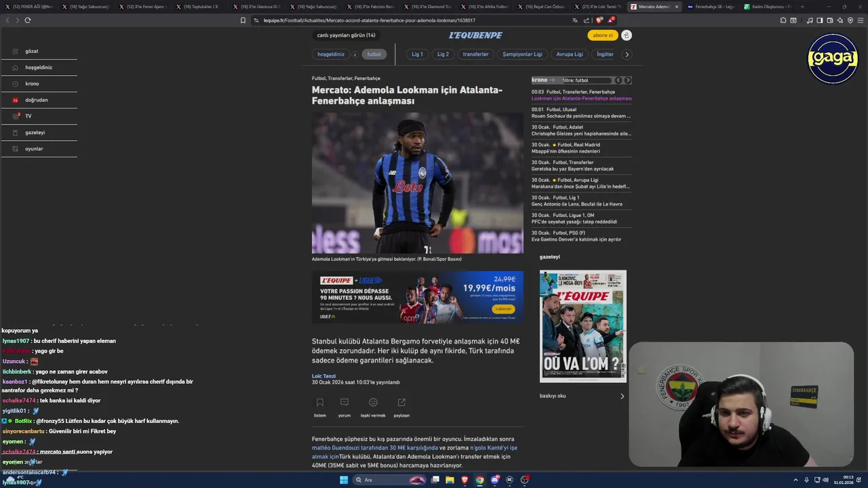Select the hoşgeldiniz category pill
The width and height of the screenshot is (868, 488).
tap(331, 54)
